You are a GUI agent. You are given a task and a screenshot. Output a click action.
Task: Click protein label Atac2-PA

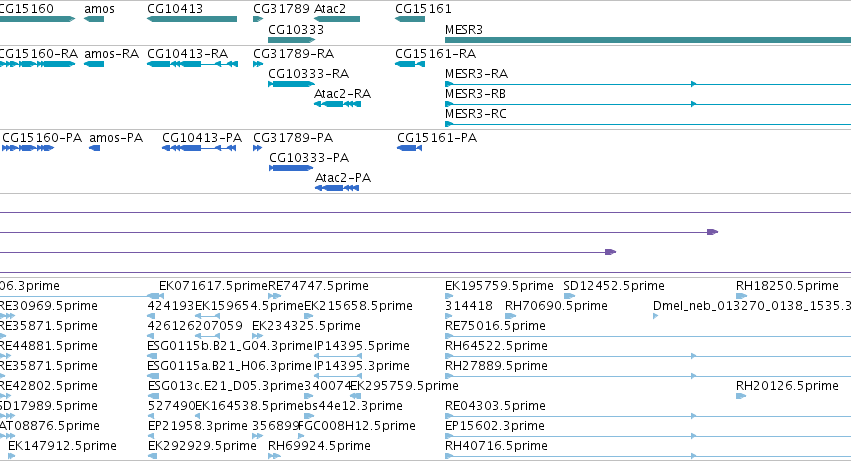click(342, 178)
